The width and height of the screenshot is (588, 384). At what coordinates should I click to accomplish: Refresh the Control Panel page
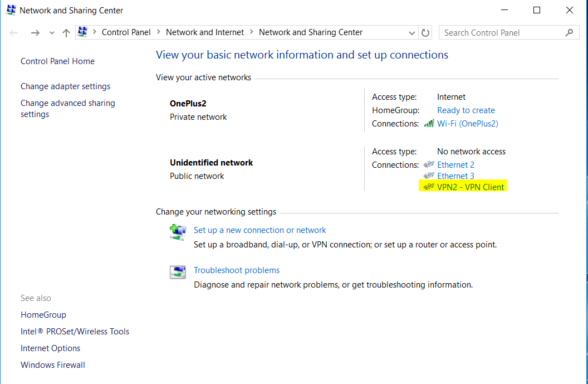tap(426, 33)
